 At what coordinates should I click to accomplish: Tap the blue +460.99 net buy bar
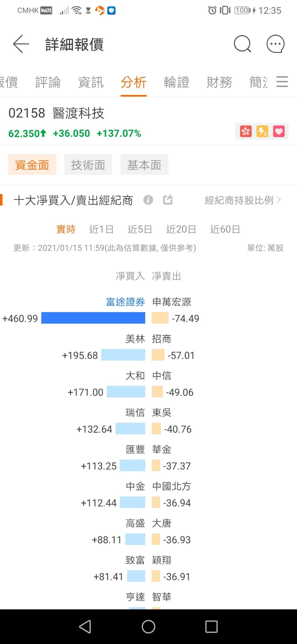click(x=93, y=318)
